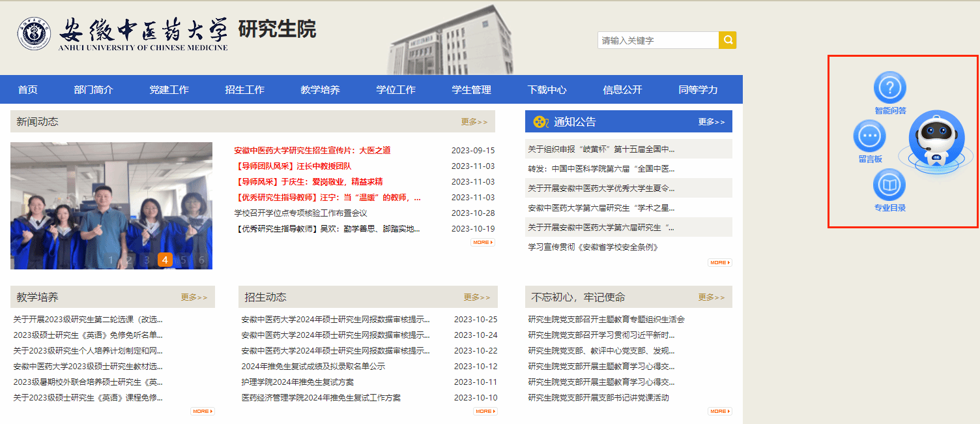Expand 更多>> in 招生动态 header
The height and width of the screenshot is (424, 980).
[x=476, y=297]
